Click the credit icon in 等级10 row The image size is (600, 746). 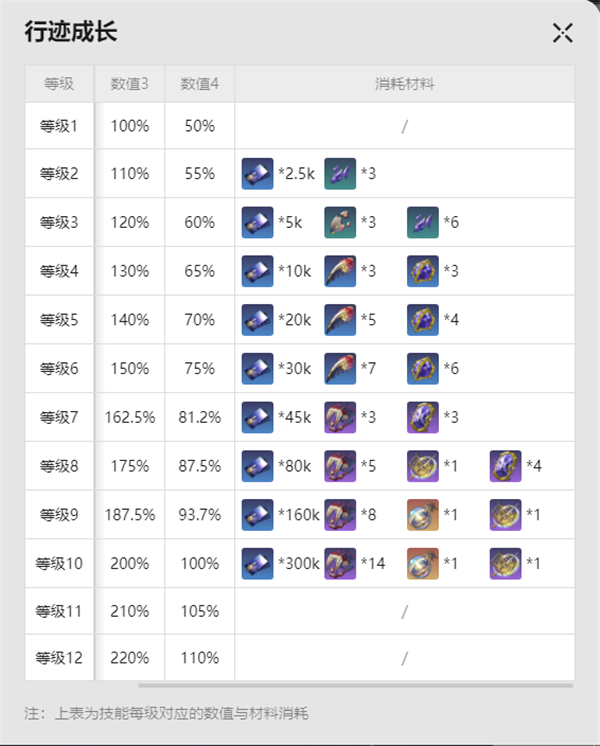pos(258,564)
